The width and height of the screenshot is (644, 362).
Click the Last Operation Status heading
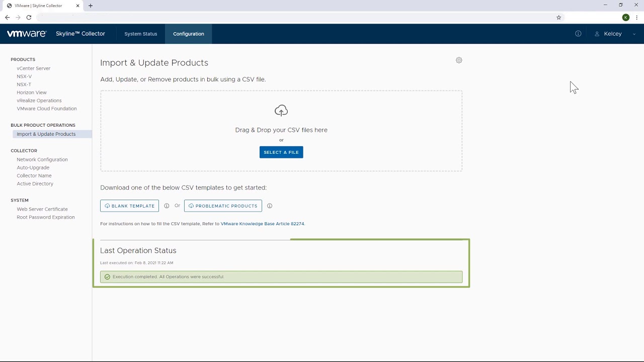pos(138,250)
